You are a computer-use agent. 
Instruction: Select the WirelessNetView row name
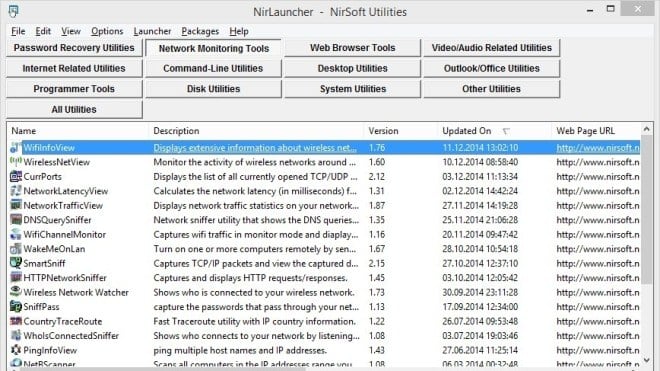(56, 162)
